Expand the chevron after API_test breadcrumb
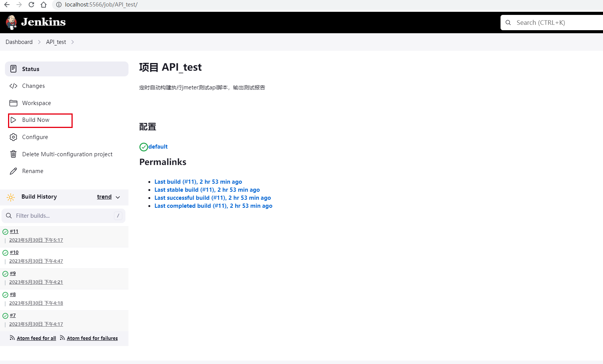 pos(72,42)
